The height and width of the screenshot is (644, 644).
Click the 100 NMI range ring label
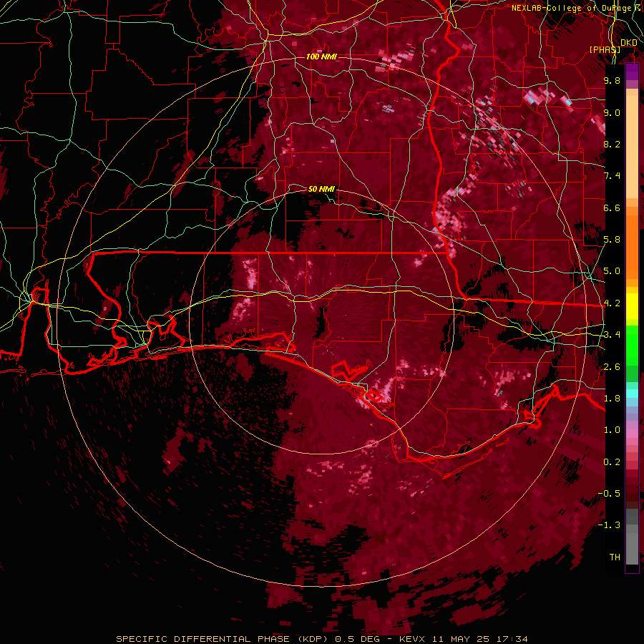(321, 57)
